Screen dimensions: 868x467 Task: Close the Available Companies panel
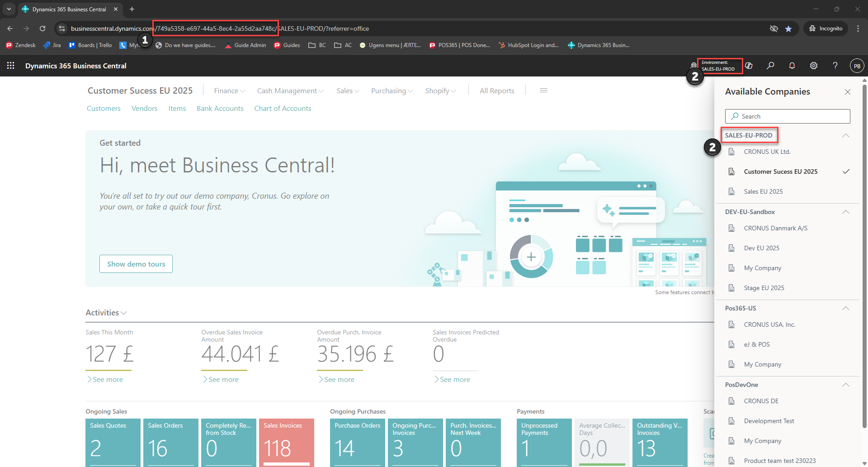coord(848,92)
